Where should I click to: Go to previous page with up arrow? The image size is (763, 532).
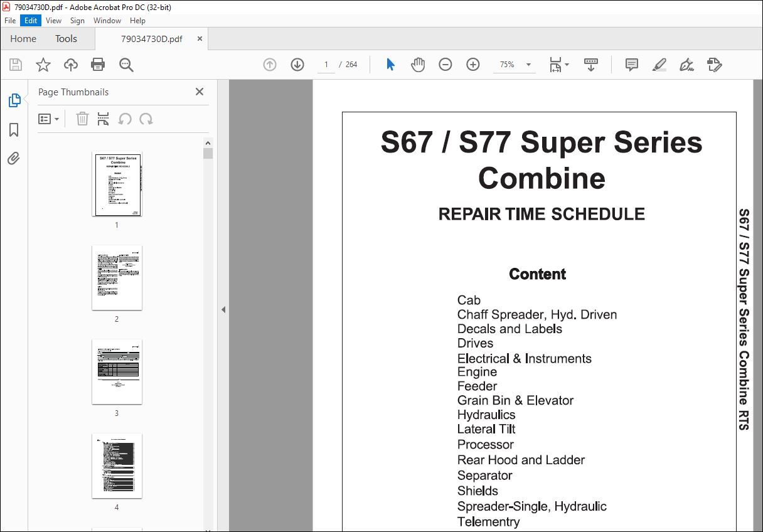pyautogui.click(x=270, y=65)
